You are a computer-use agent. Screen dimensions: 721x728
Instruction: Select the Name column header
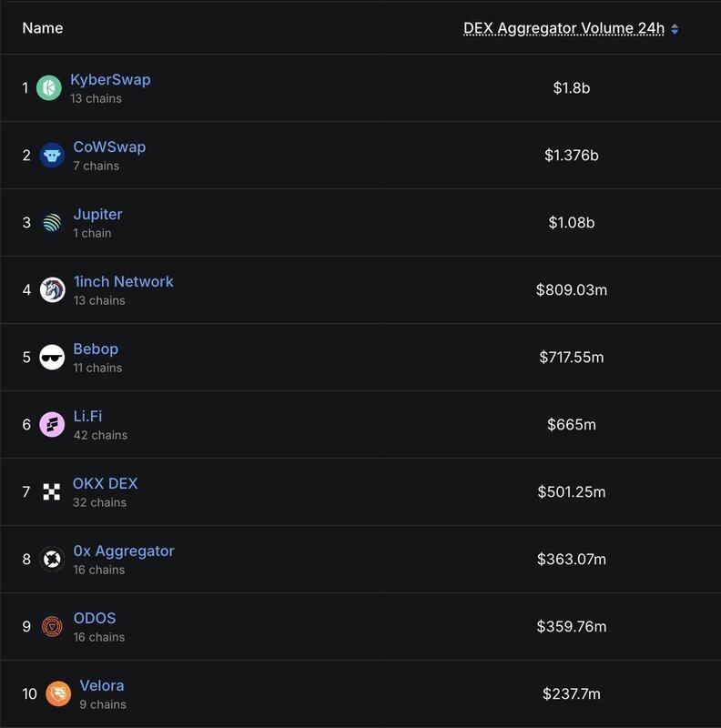point(43,28)
